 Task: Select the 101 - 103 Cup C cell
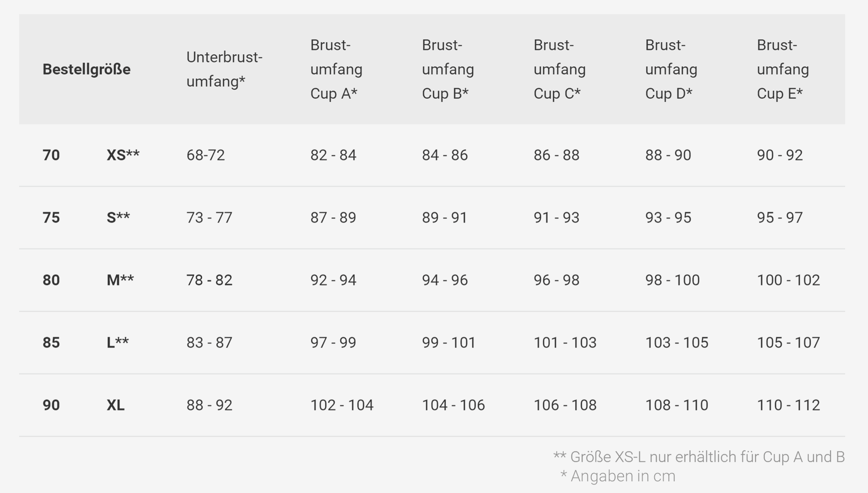tap(565, 342)
